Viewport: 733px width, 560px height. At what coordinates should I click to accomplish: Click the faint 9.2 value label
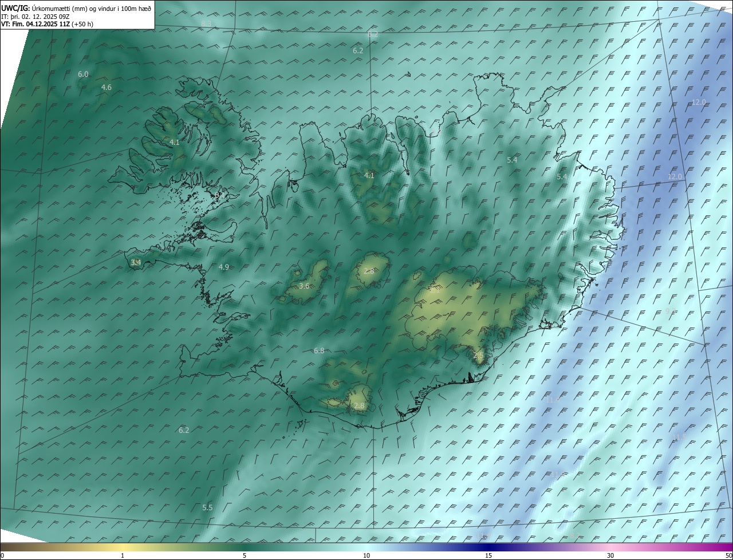click(x=671, y=311)
